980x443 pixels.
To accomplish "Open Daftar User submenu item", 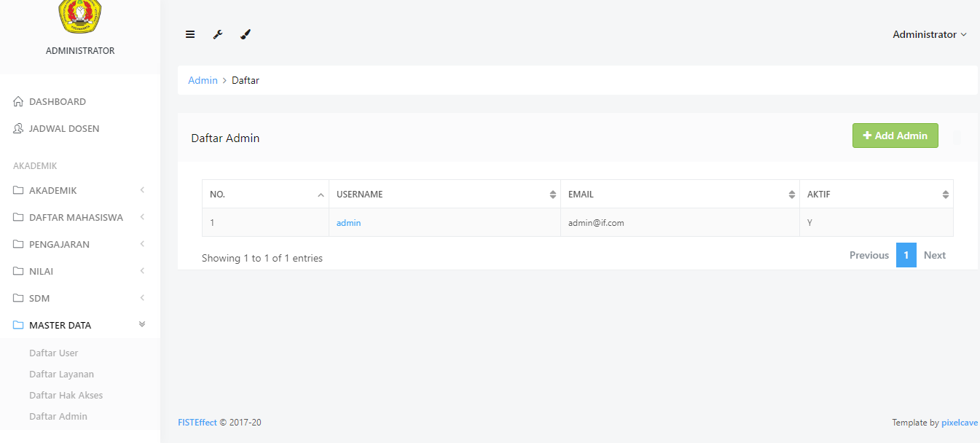I will pos(54,353).
